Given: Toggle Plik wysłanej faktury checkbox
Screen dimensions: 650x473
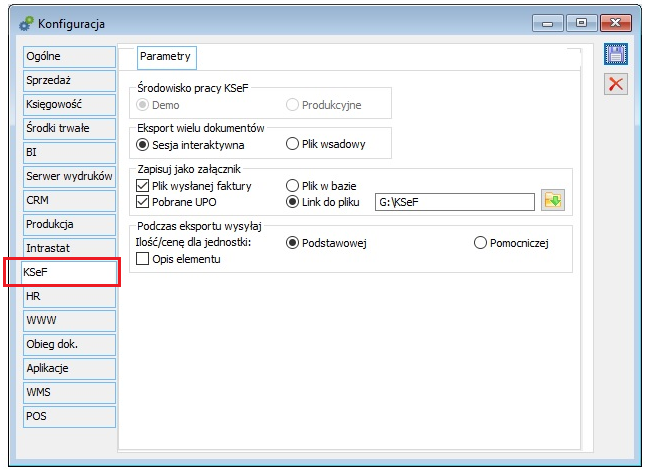Looking at the screenshot, I should [142, 186].
